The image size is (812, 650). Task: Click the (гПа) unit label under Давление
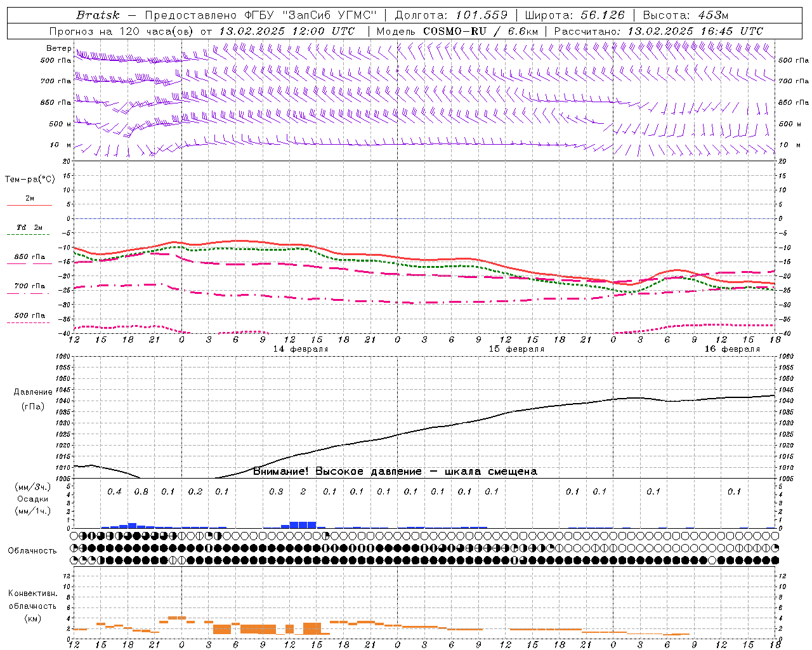(33, 407)
